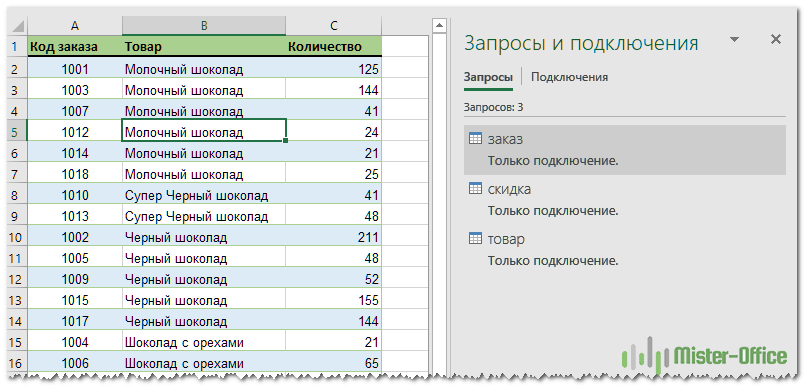Click the select-all corner triangle of the sheet
This screenshot has width=804, height=392.
click(x=17, y=26)
